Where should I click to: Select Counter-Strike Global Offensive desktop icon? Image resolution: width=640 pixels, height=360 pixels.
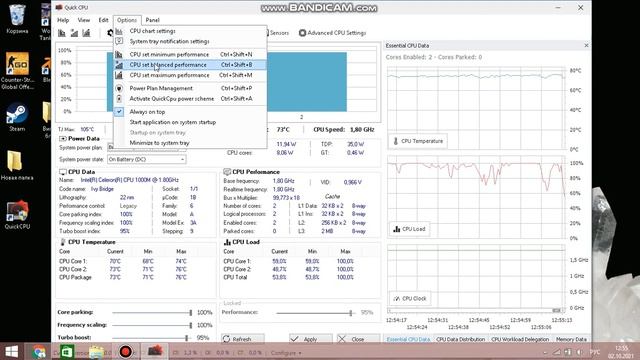(17, 71)
